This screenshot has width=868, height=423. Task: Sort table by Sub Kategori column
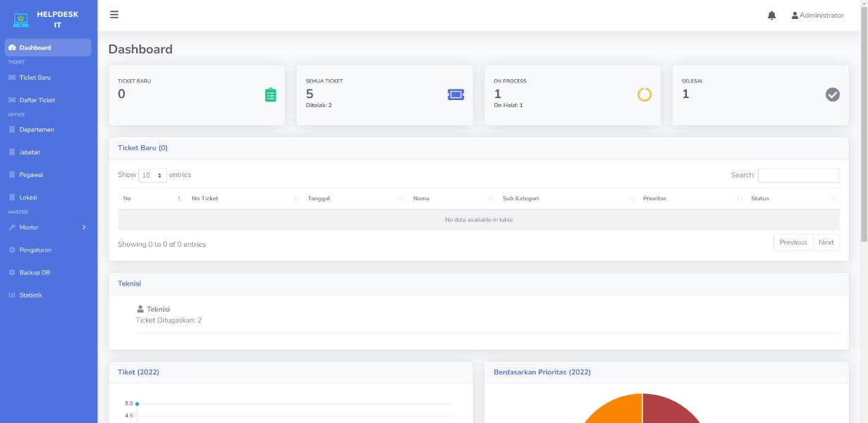(567, 199)
